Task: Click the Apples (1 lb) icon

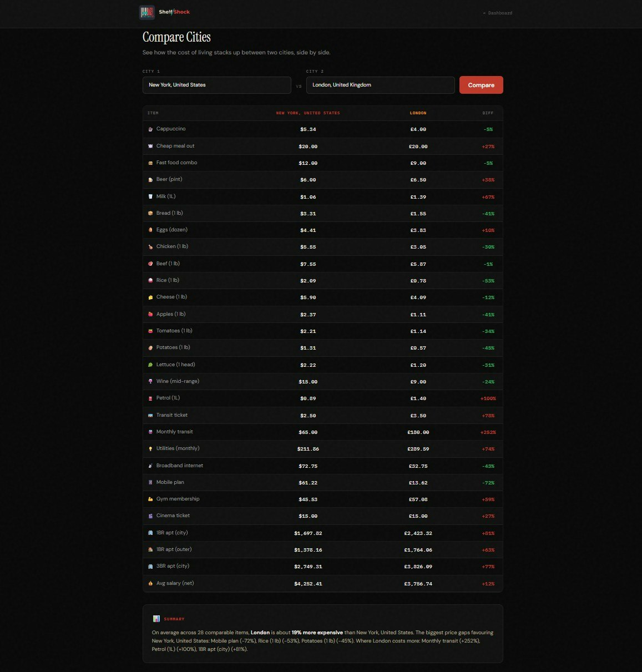Action: tap(150, 314)
